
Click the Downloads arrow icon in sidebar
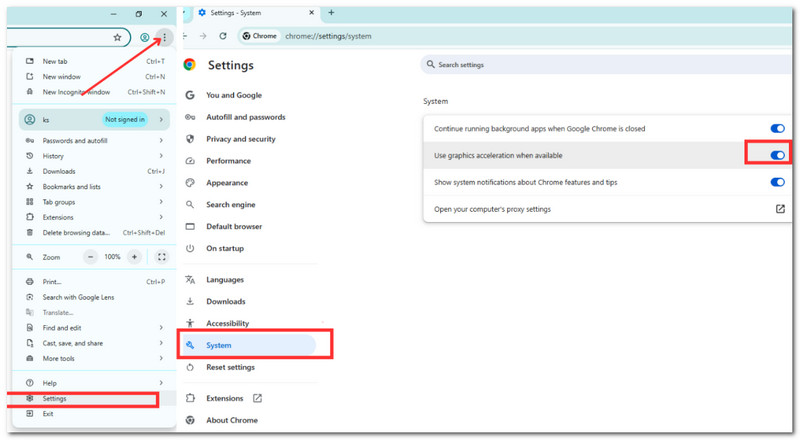coord(190,301)
